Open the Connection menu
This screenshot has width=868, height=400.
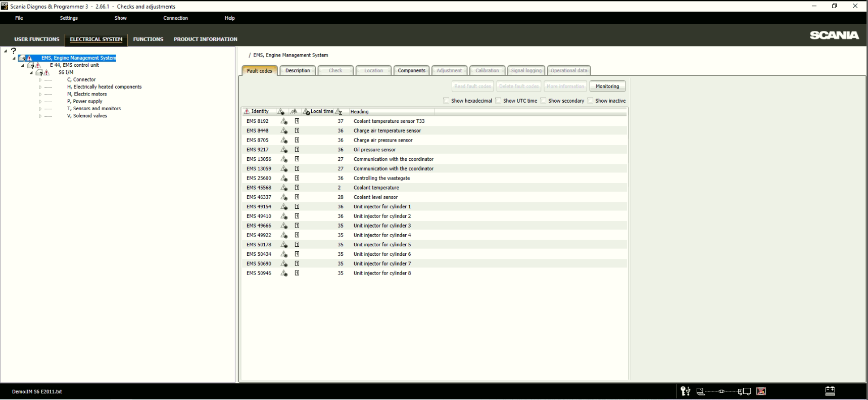click(x=175, y=18)
